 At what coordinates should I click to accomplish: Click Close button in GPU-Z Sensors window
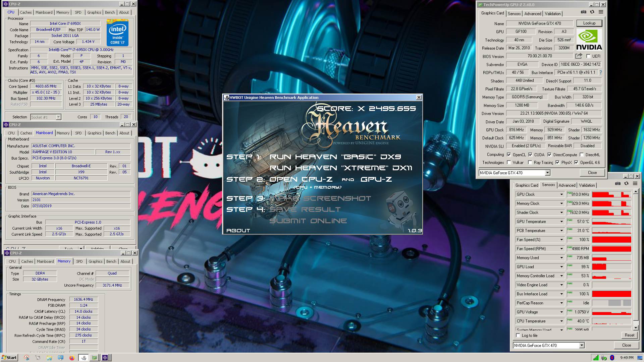tap(626, 345)
